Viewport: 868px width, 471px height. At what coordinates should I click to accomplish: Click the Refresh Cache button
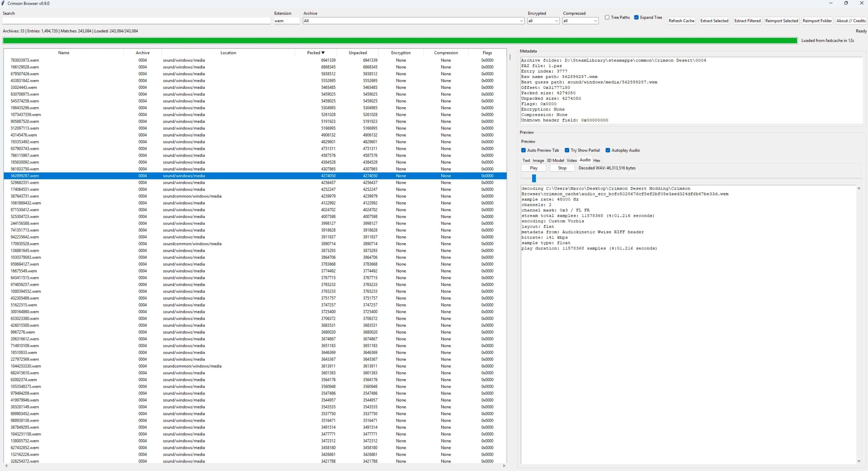pyautogui.click(x=681, y=21)
